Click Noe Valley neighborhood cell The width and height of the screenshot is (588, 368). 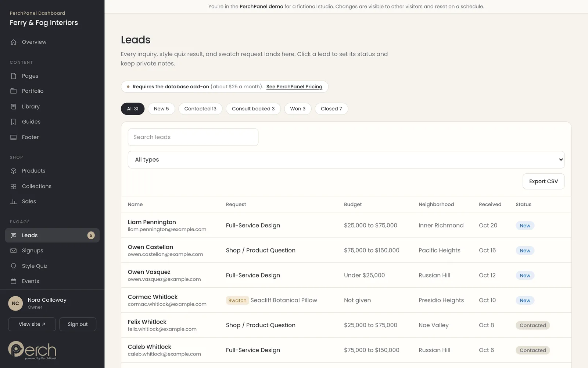(x=434, y=325)
